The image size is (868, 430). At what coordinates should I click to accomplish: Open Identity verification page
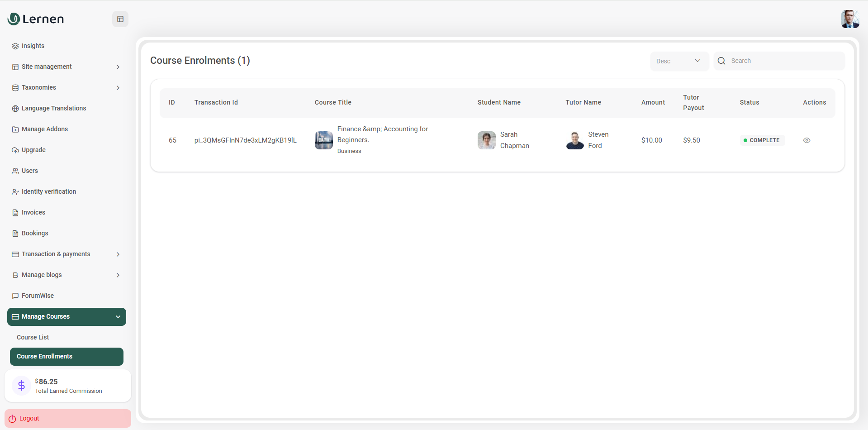(49, 192)
